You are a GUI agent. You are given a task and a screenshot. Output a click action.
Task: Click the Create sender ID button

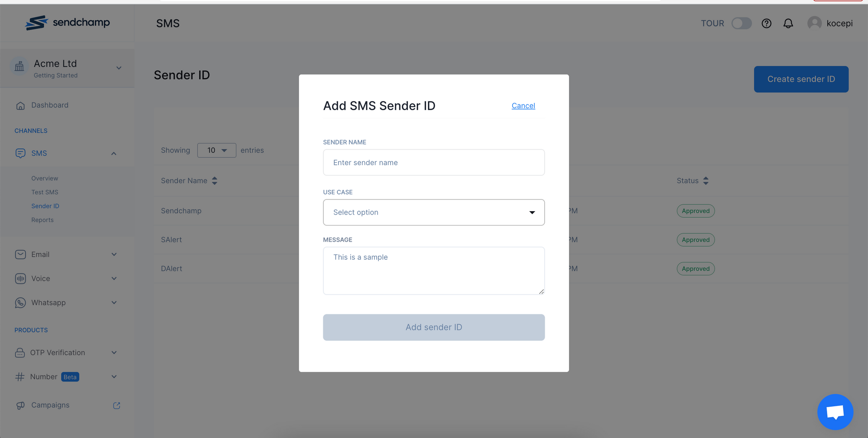point(801,79)
